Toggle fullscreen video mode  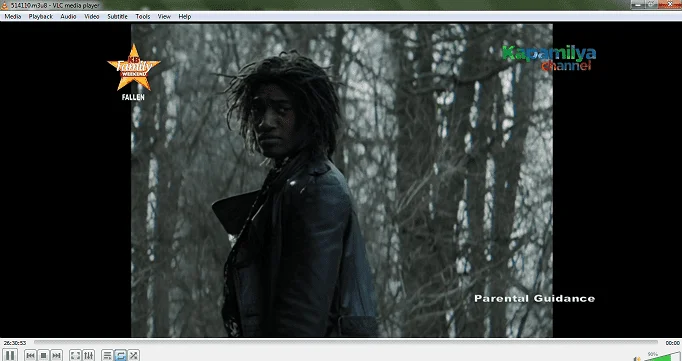(75, 355)
